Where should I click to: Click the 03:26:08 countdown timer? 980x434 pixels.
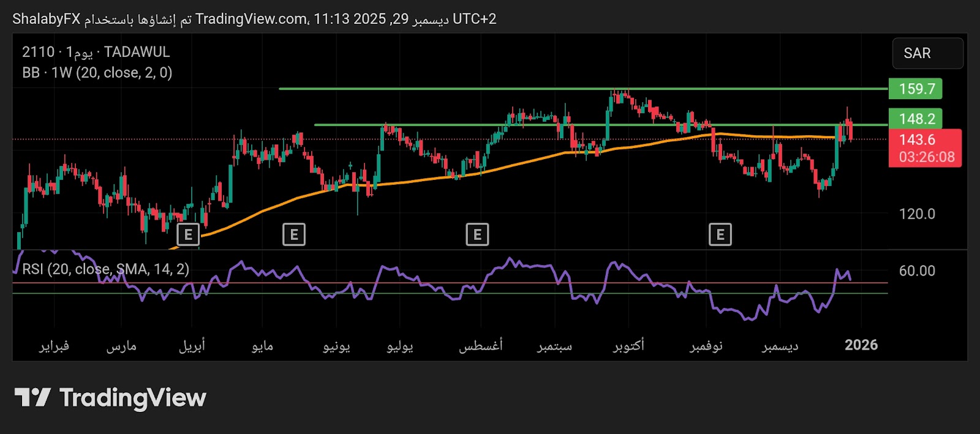tap(927, 157)
